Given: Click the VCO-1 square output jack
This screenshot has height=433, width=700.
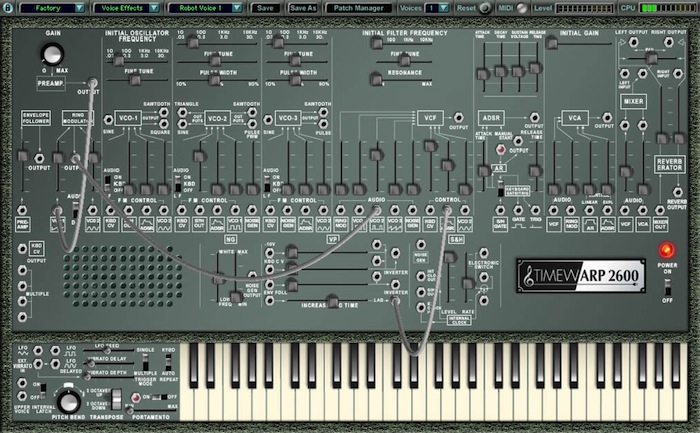Looking at the screenshot, I should 164,124.
